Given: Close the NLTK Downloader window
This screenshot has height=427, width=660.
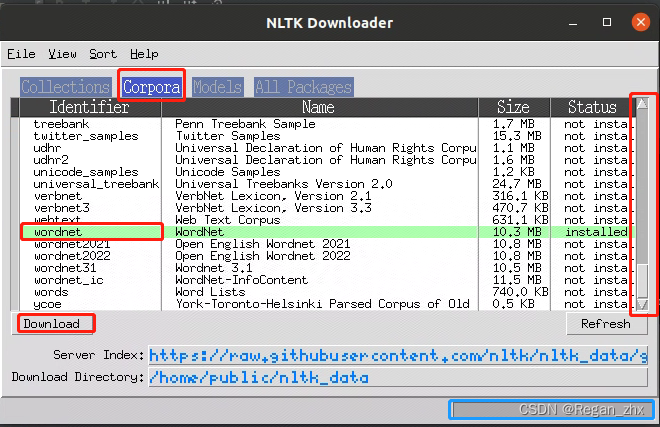Looking at the screenshot, I should point(641,22).
